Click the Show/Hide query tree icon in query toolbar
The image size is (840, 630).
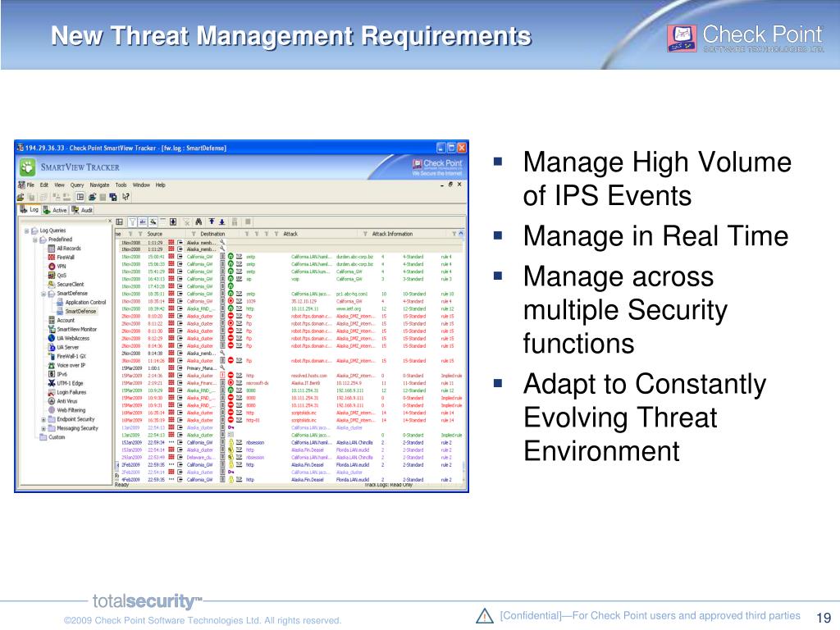coord(120,222)
